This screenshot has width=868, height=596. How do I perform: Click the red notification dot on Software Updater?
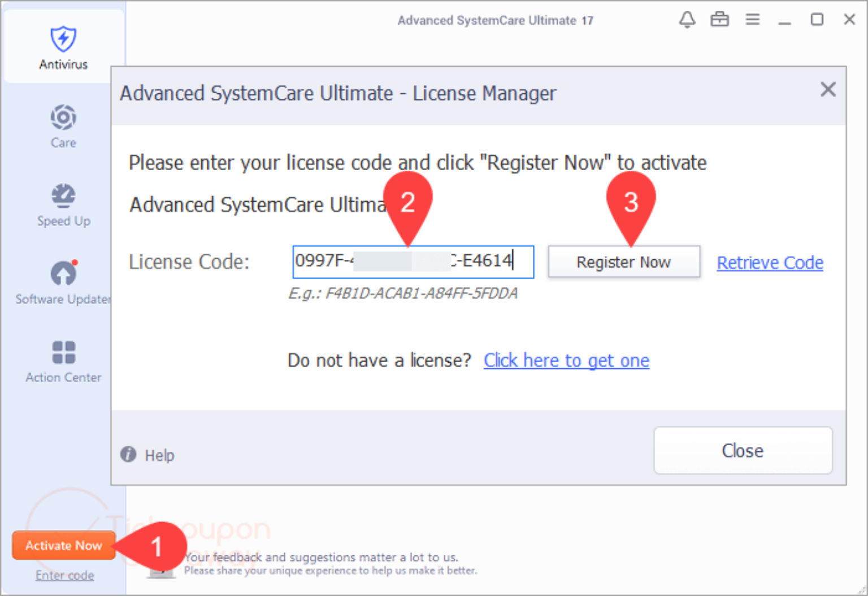[76, 263]
